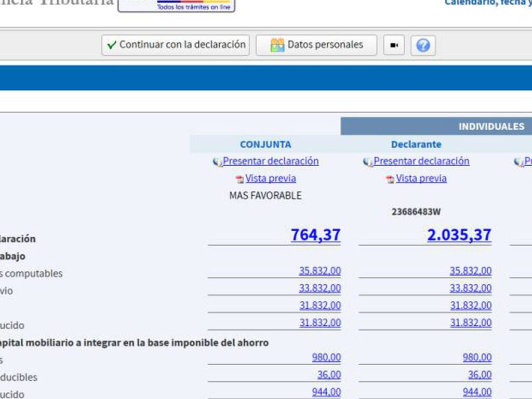Select the Declarante column header
This screenshot has height=399, width=532.
[x=416, y=144]
